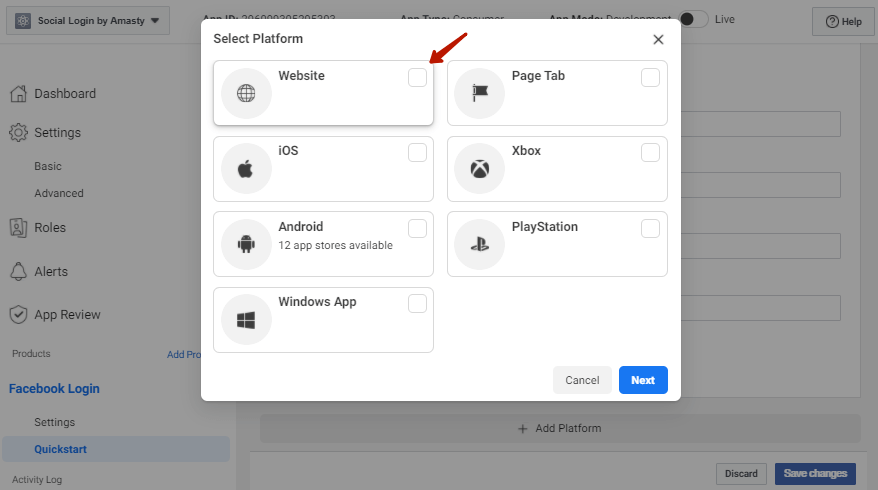Click the Alerts bell icon
The image size is (878, 490).
tap(18, 271)
